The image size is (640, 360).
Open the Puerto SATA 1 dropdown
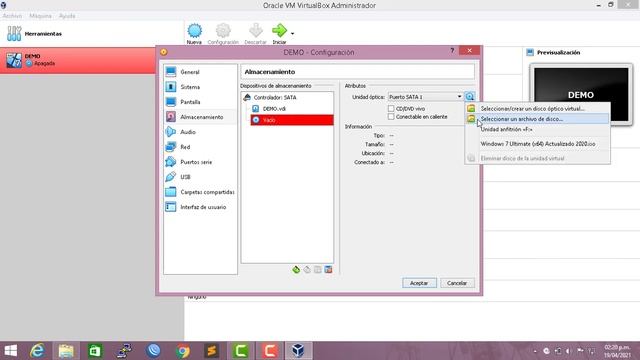(425, 97)
